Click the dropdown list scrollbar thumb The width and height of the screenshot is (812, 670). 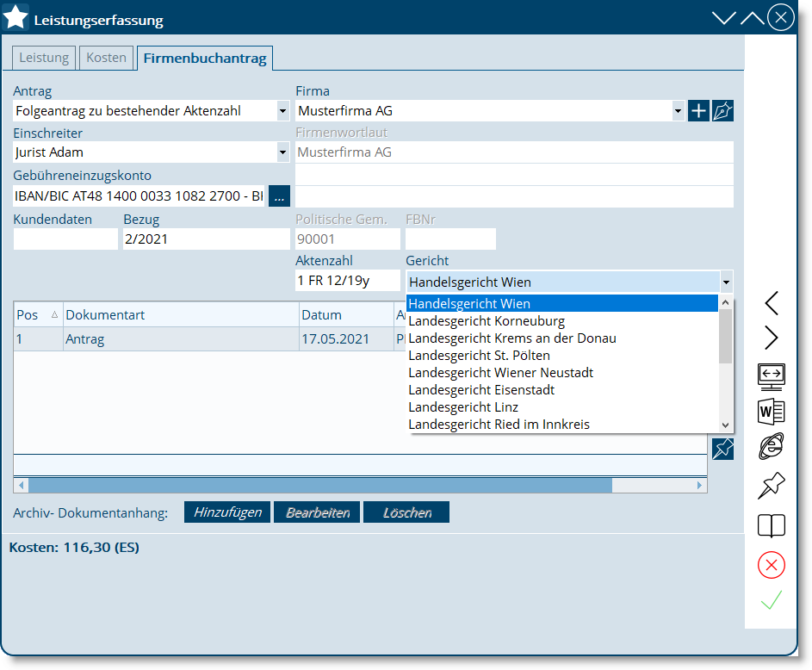coord(726,336)
